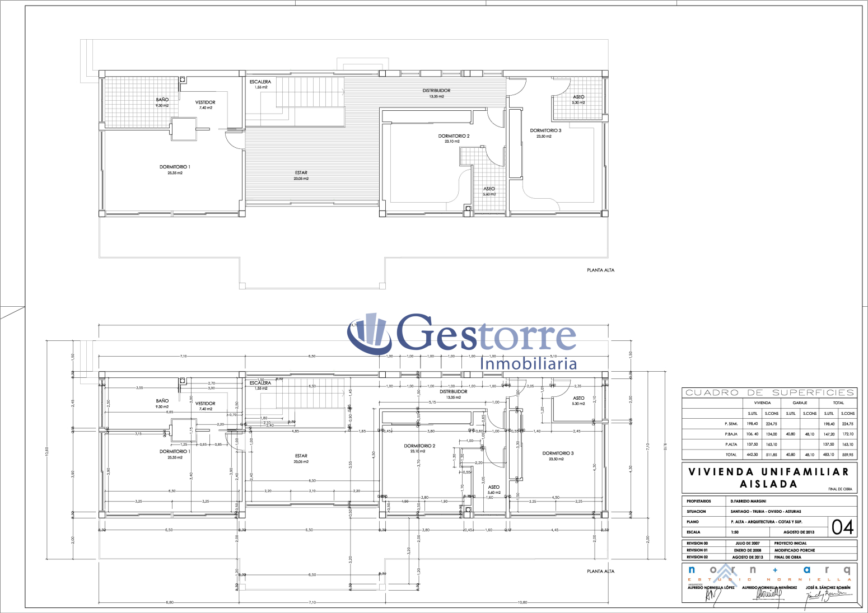The width and height of the screenshot is (868, 613).
Task: Click the owner name 'D.FABRIZIO MARGINI'
Action: (748, 501)
